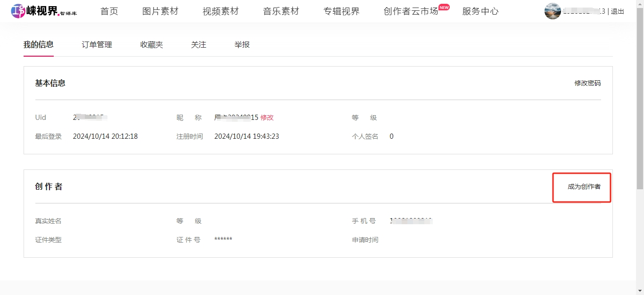The image size is (644, 295).
Task: Click 成为创作者 button
Action: (584, 187)
